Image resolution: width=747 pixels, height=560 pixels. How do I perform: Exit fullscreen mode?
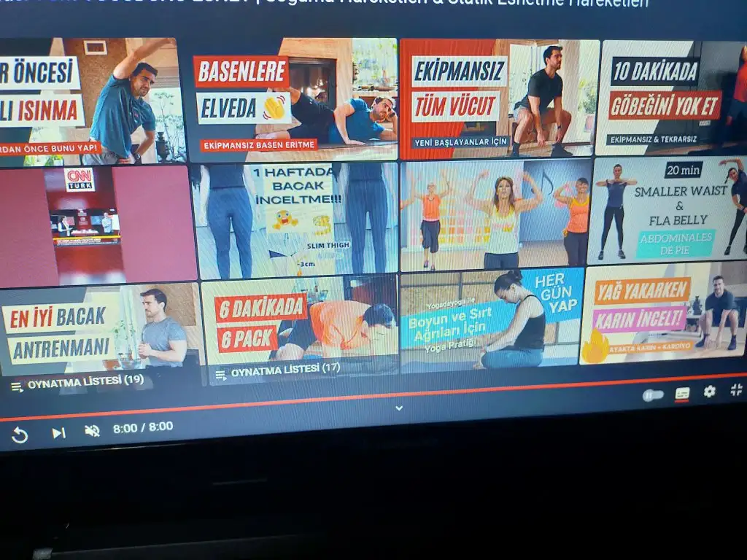pyautogui.click(x=736, y=389)
